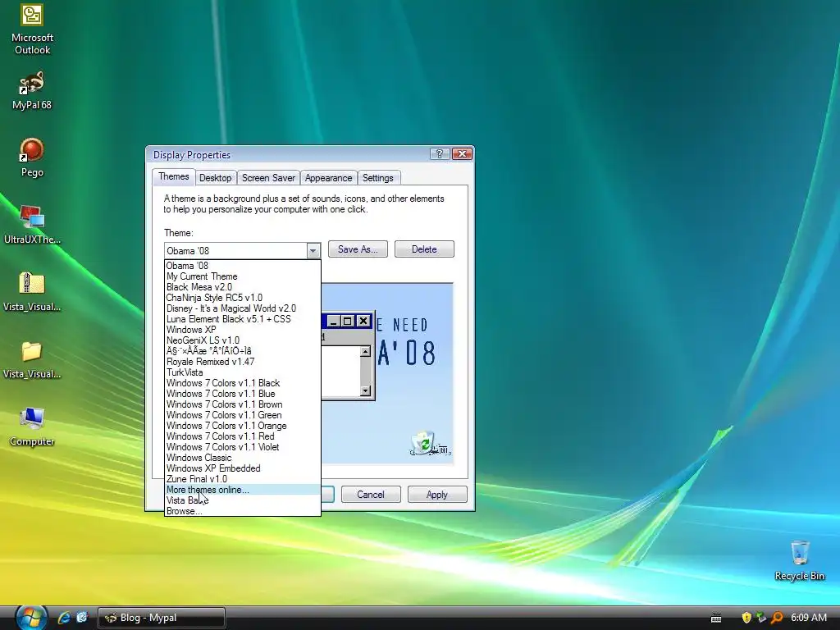Image resolution: width=840 pixels, height=630 pixels.
Task: Select Windows 7 Colors v1.1 Orange
Action: pyautogui.click(x=242, y=426)
